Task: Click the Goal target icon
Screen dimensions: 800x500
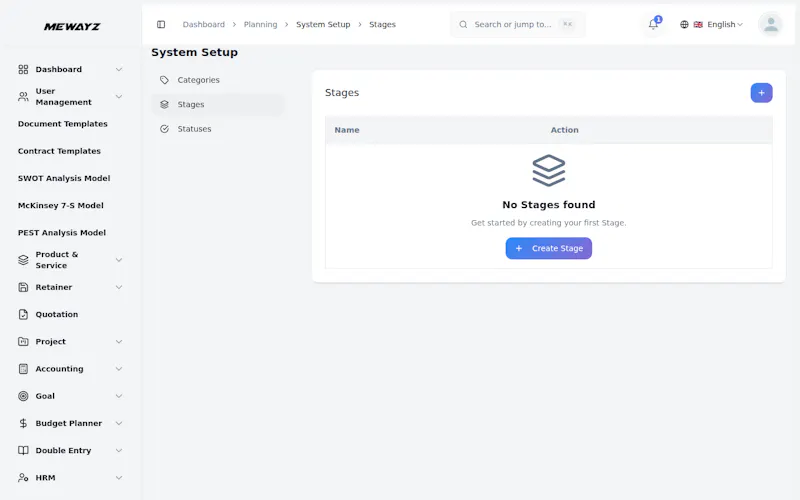Action: pyautogui.click(x=23, y=396)
